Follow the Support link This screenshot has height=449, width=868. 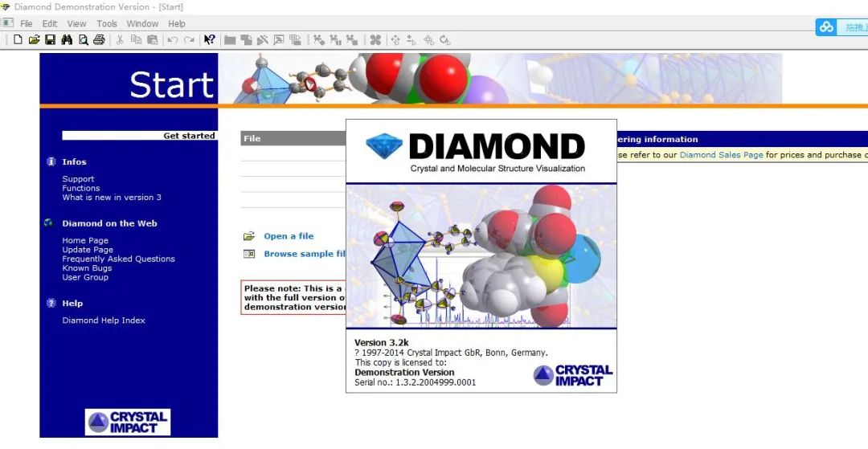(78, 178)
